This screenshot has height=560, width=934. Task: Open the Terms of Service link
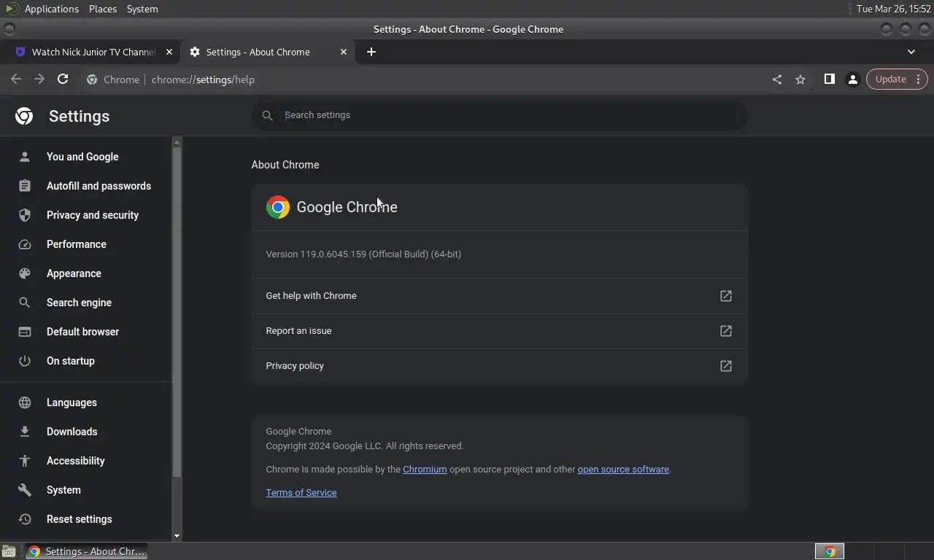tap(301, 493)
